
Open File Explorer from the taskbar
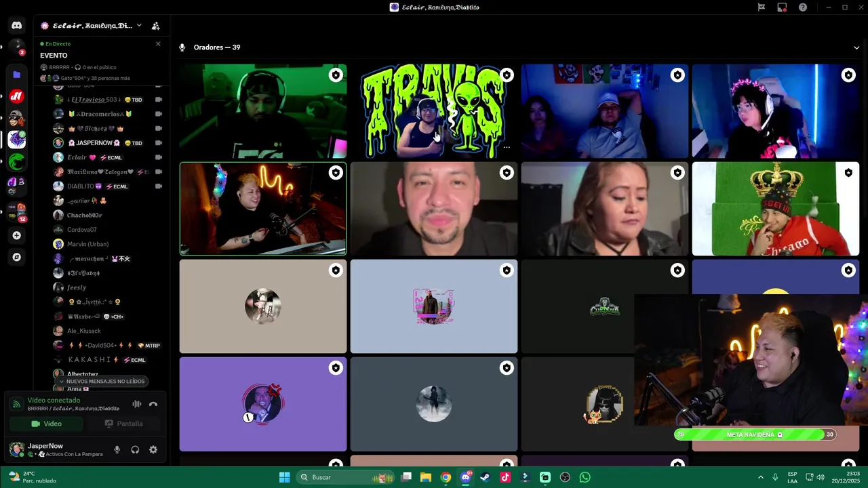pos(426,477)
